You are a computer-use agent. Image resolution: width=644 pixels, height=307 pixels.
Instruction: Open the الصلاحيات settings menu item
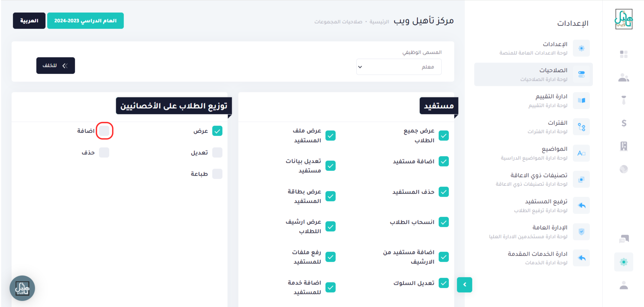[533, 74]
